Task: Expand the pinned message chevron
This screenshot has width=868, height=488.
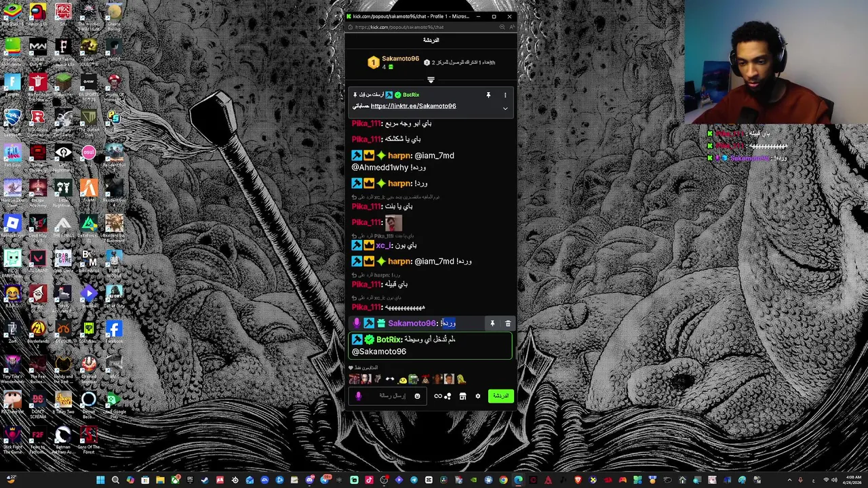Action: pyautogui.click(x=505, y=108)
